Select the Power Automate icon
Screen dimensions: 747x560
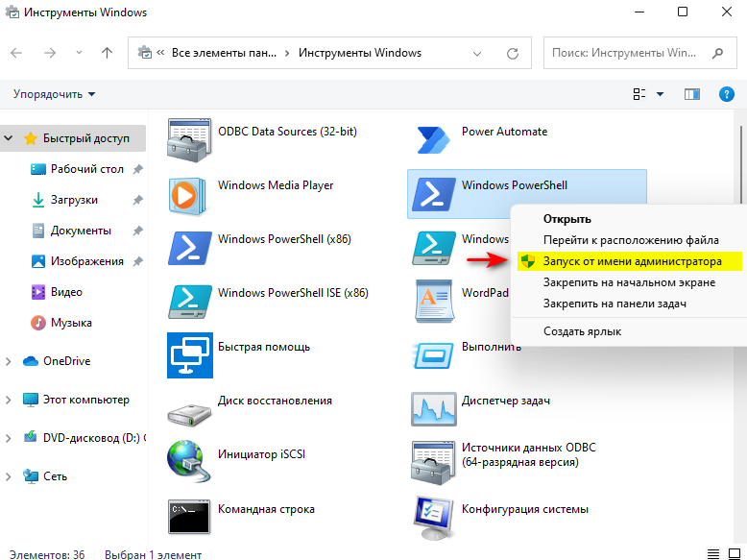(x=433, y=140)
